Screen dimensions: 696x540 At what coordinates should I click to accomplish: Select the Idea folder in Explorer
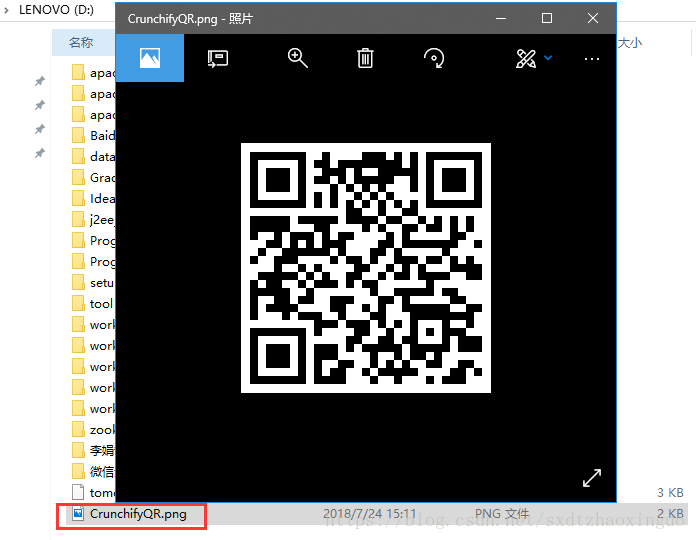pos(103,198)
